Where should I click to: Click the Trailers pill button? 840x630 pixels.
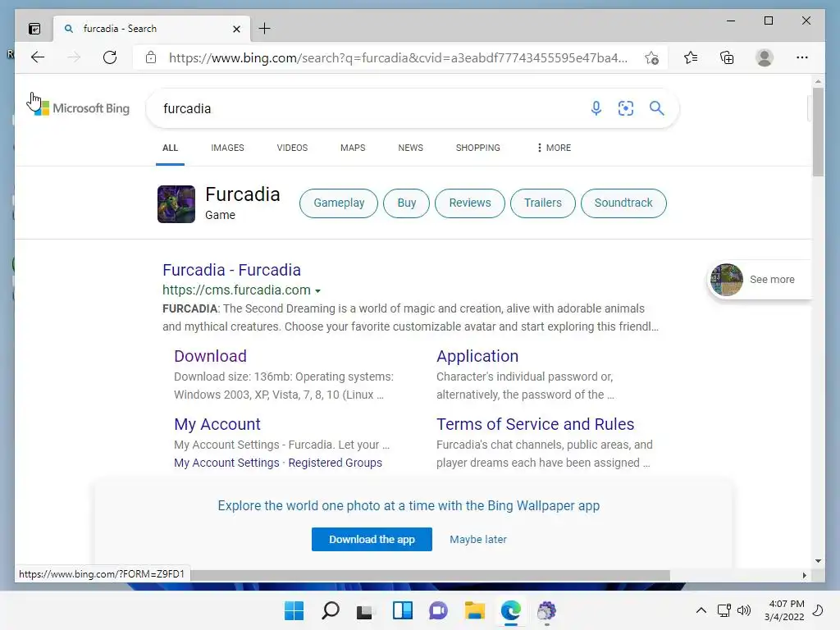543,203
